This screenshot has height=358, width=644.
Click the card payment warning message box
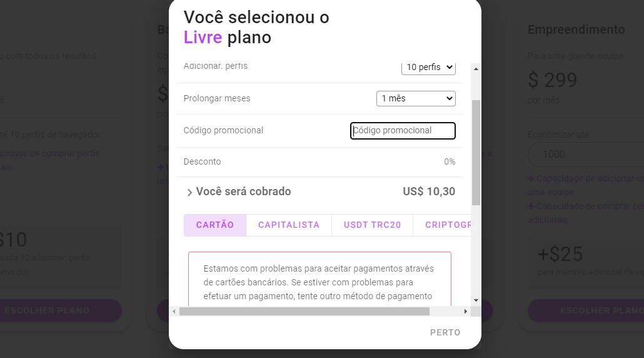coord(319,279)
